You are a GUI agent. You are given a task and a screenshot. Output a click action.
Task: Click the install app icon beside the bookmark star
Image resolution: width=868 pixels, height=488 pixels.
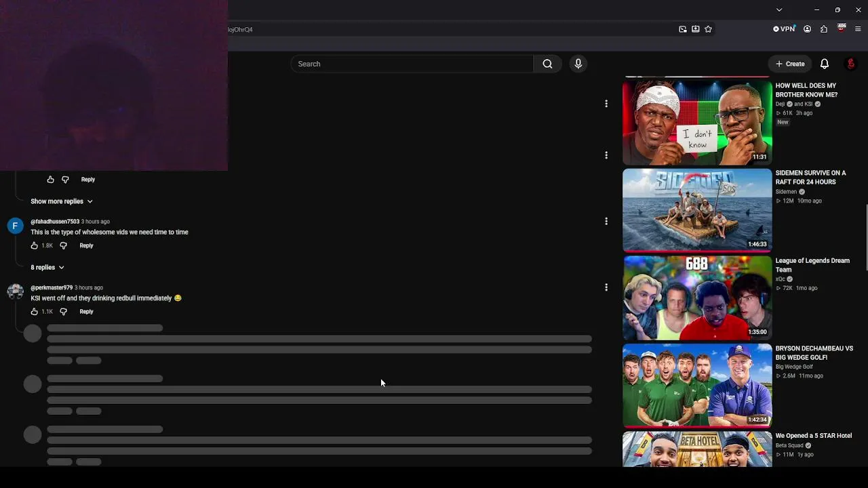(696, 29)
